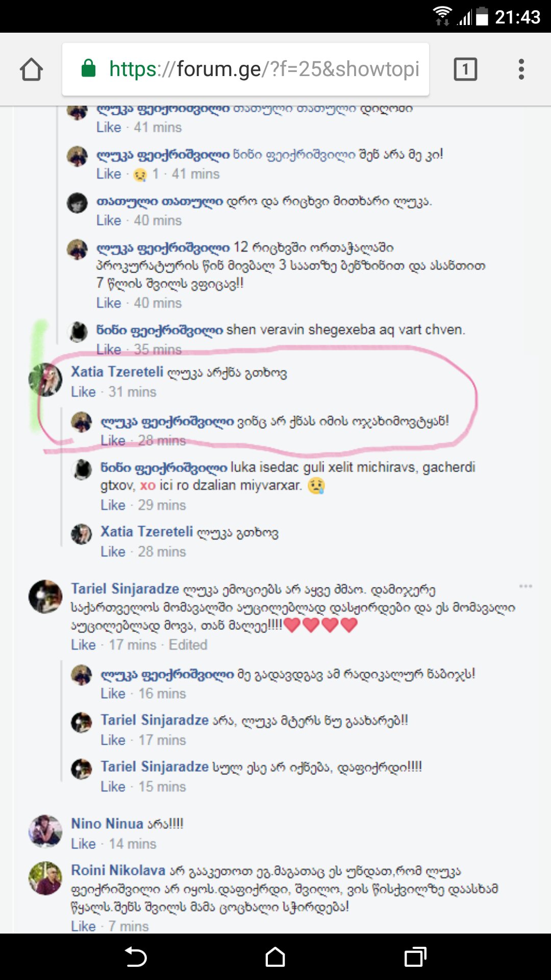Tap Roini Nikolava's avatar picture
Screen dimensions: 551x980
[x=45, y=878]
